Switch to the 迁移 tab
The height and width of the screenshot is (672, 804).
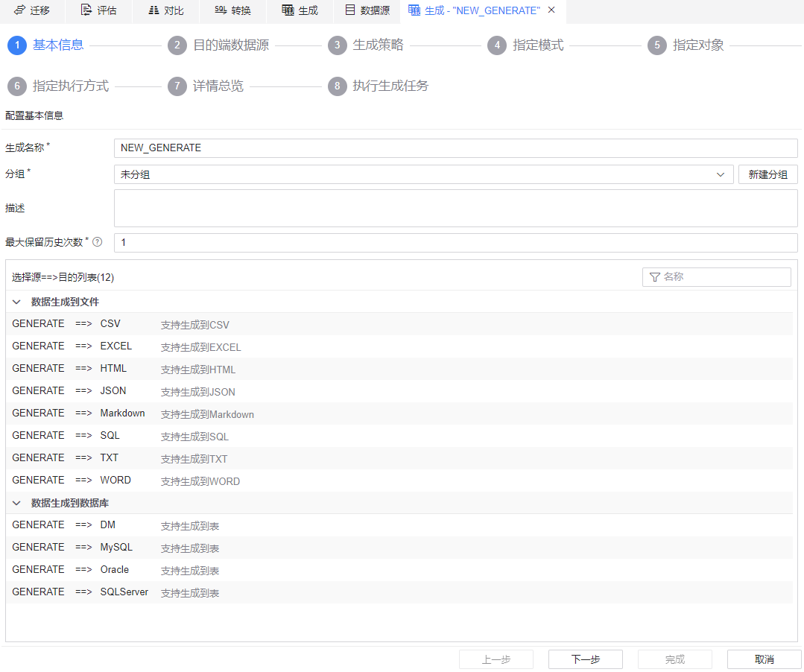32,10
